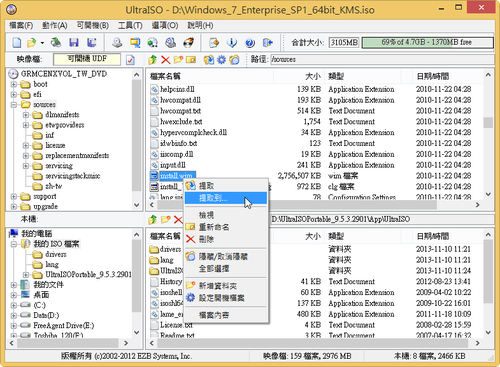The height and width of the screenshot is (367, 500).
Task: Choose 新增資料夾 in the context menu
Action: (226, 286)
